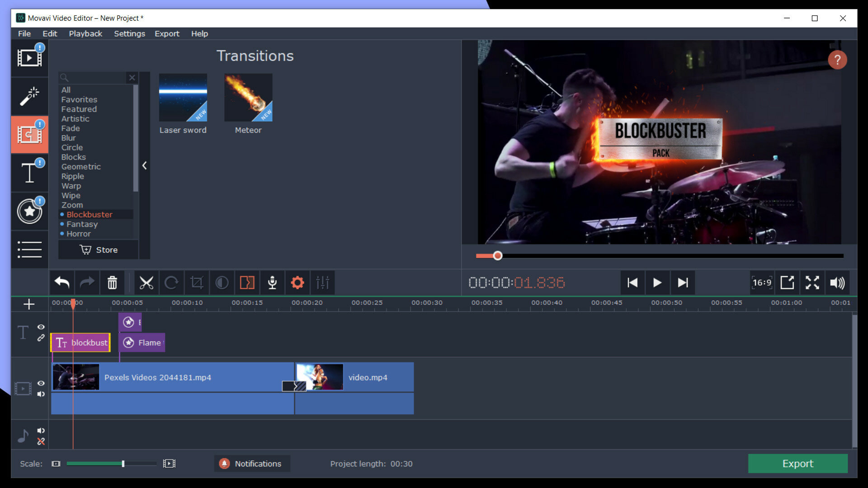Screen dimensions: 868x488
Task: Open the Filters panel with the magic wand icon
Action: [29, 96]
